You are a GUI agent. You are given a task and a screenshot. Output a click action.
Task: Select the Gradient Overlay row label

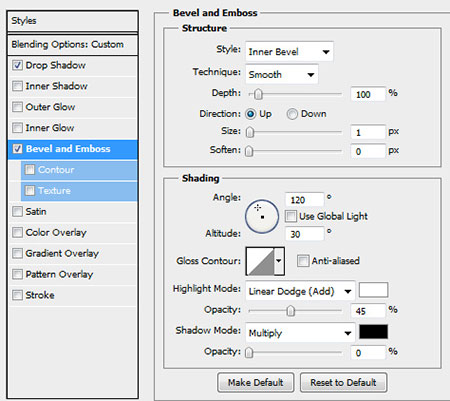(x=62, y=253)
